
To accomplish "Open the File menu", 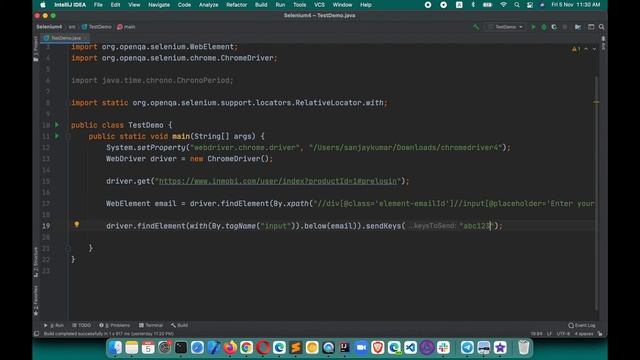I will point(98,5).
